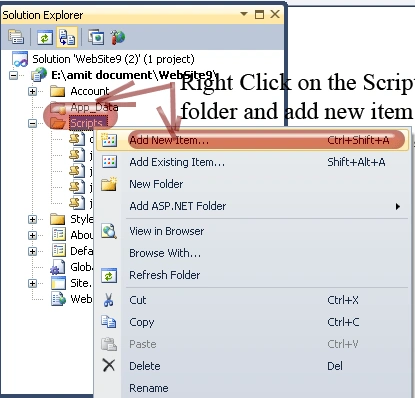Click the Copy menu icon
415x398 pixels.
point(109,322)
